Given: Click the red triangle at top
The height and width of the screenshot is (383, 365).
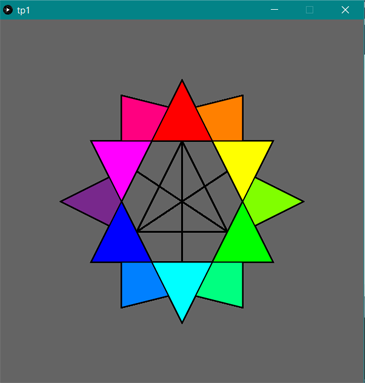Looking at the screenshot, I should 182,118.
